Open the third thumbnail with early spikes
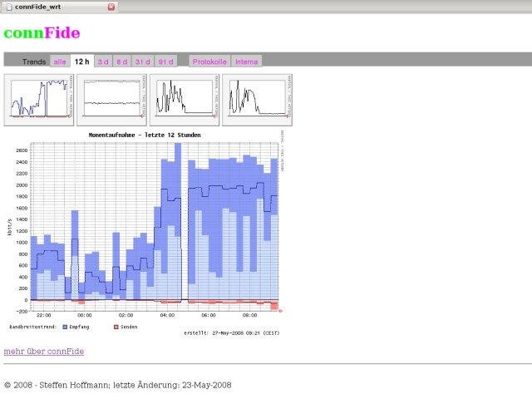The width and height of the screenshot is (532, 399). tap(185, 100)
